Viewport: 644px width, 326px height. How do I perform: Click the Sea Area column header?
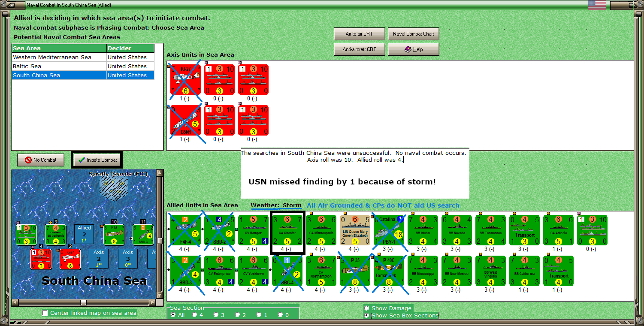click(59, 48)
